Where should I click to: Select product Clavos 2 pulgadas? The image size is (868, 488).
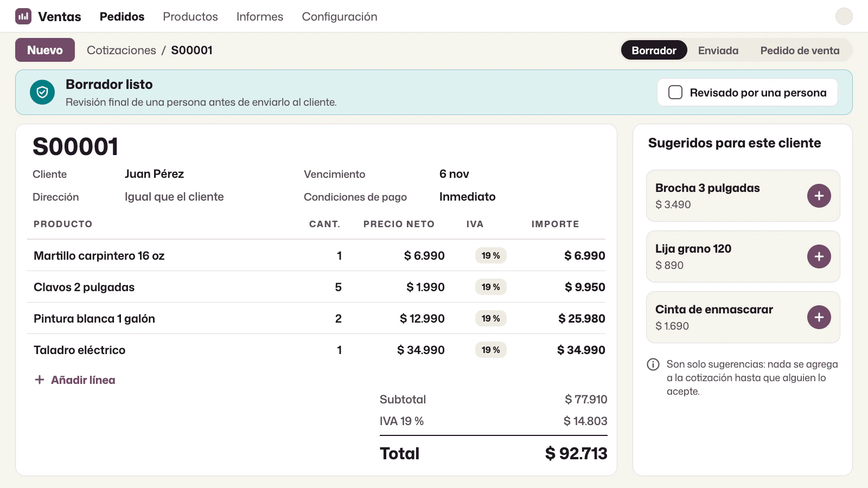(x=84, y=287)
